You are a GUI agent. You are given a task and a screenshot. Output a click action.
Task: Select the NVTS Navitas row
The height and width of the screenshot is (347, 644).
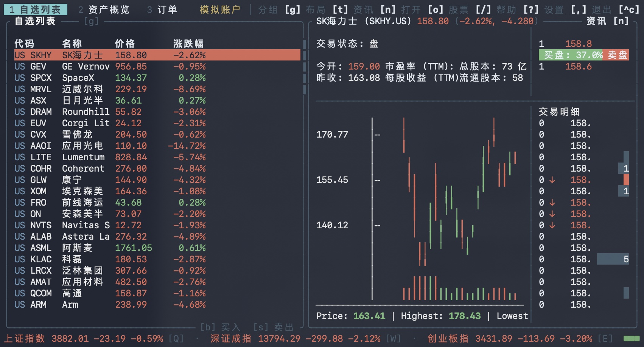pos(157,225)
